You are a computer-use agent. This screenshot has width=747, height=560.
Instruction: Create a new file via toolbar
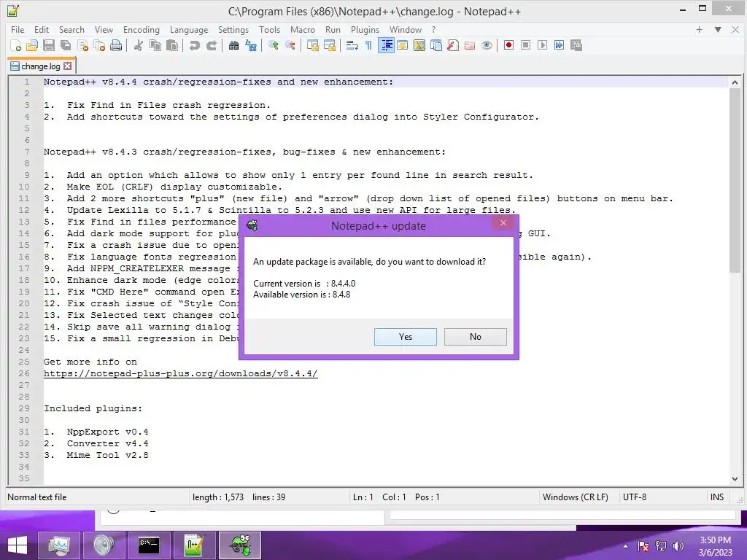point(15,45)
